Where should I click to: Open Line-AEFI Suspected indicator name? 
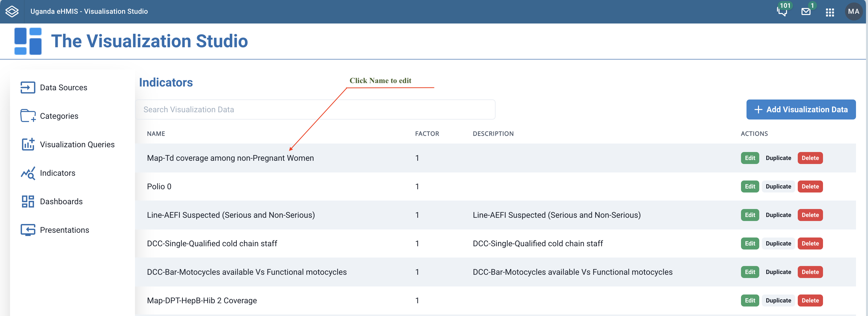click(x=230, y=215)
